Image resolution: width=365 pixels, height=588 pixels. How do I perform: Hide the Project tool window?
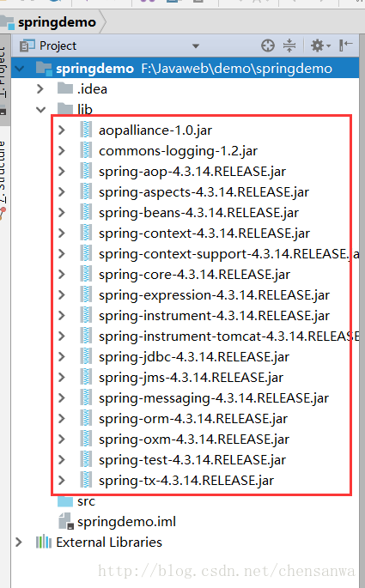(345, 45)
